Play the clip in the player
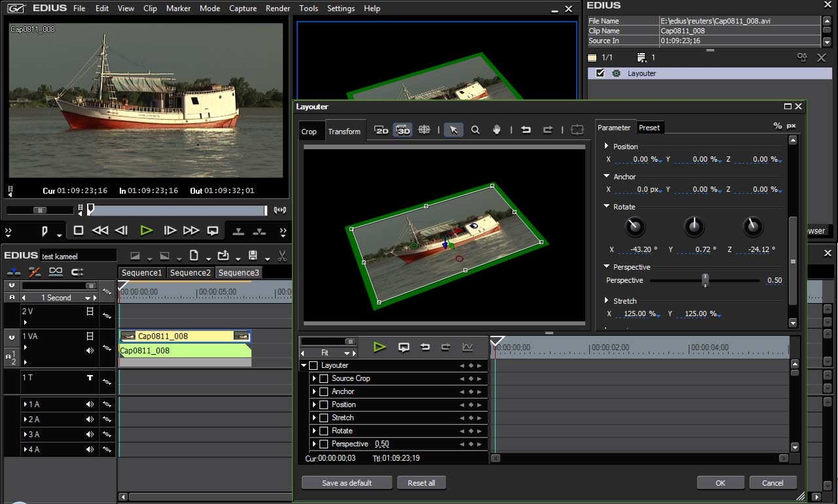Viewport: 838px width, 504px height. tap(147, 230)
